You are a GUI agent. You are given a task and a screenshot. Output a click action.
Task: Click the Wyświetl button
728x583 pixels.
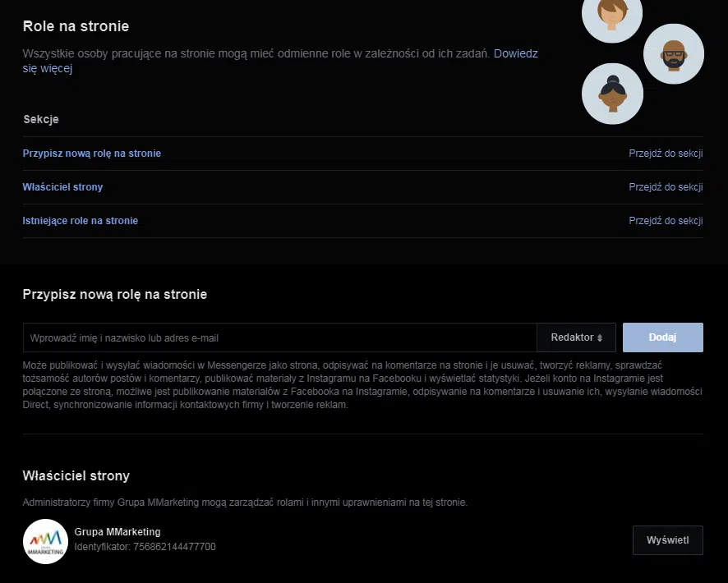668,539
